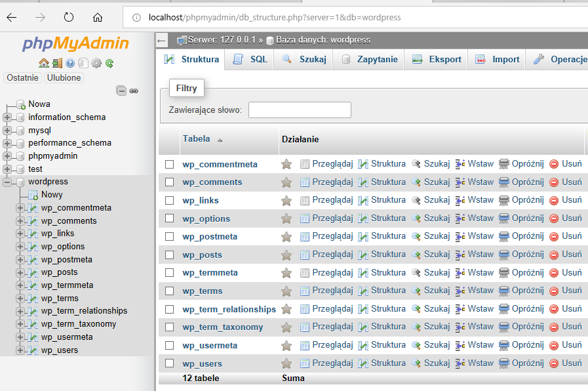Expand the wp_users tree node

click(x=20, y=350)
